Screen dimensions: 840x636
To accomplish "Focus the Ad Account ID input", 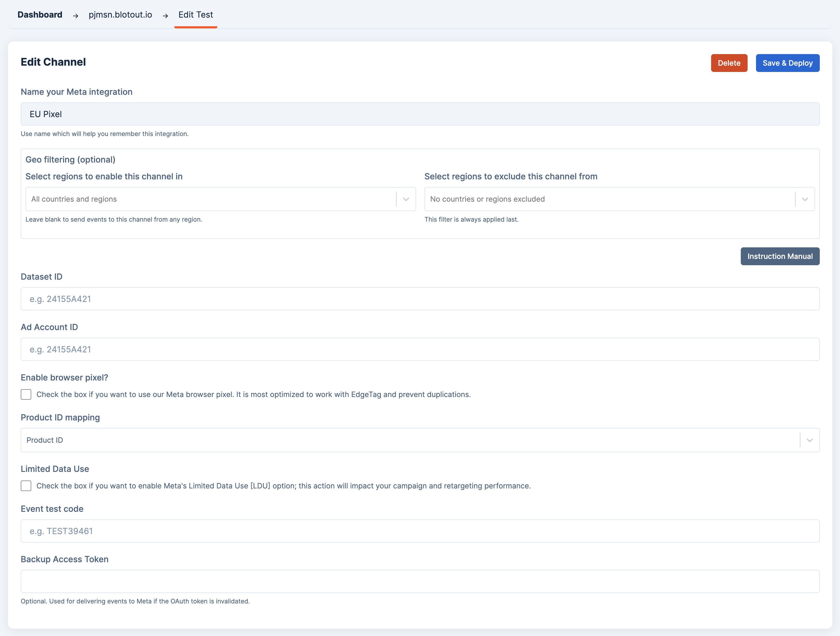I will pyautogui.click(x=420, y=350).
